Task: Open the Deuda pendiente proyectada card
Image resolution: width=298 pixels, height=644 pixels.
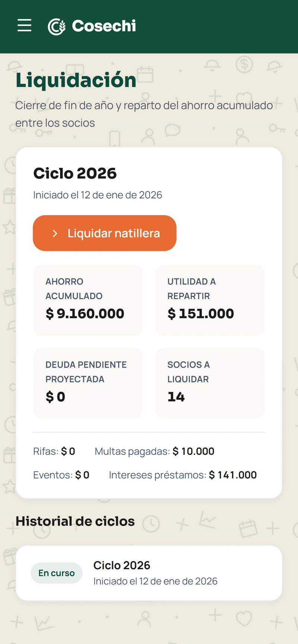Action: pyautogui.click(x=88, y=383)
